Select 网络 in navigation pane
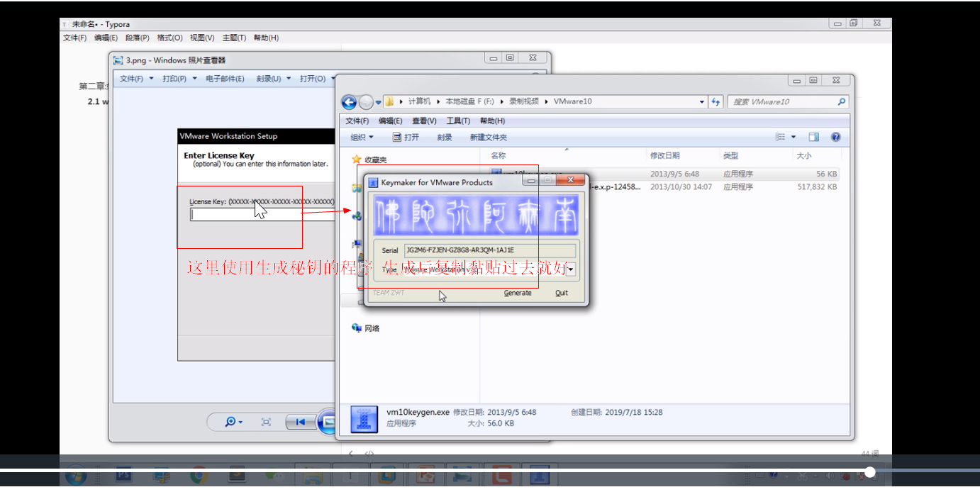The height and width of the screenshot is (492, 980). pyautogui.click(x=366, y=328)
